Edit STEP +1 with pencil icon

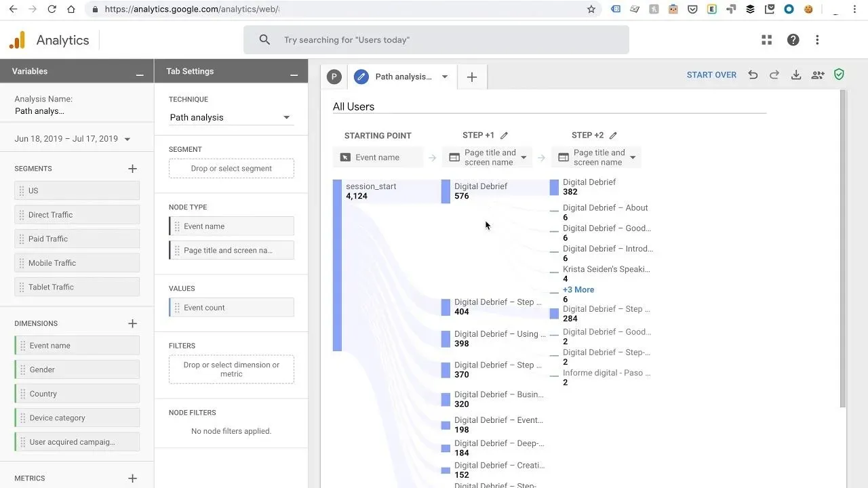point(504,136)
